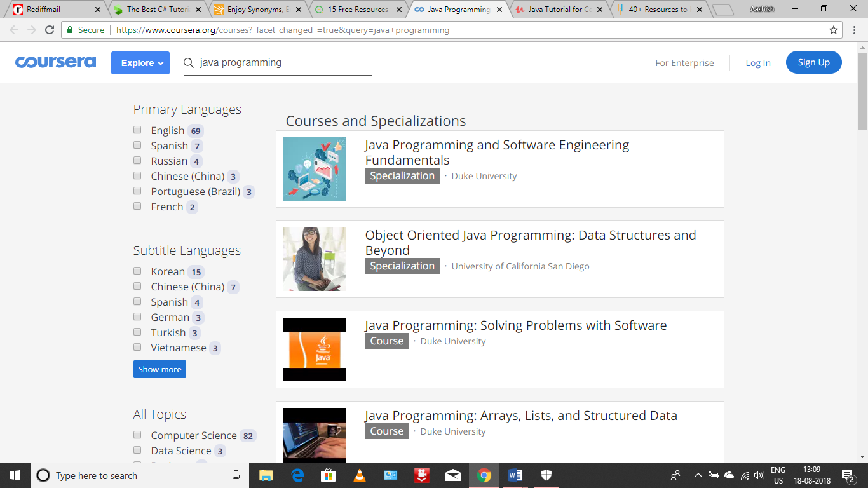Viewport: 868px width, 488px height.
Task: Open Microsoft Edge from the taskbar
Action: pos(297,475)
